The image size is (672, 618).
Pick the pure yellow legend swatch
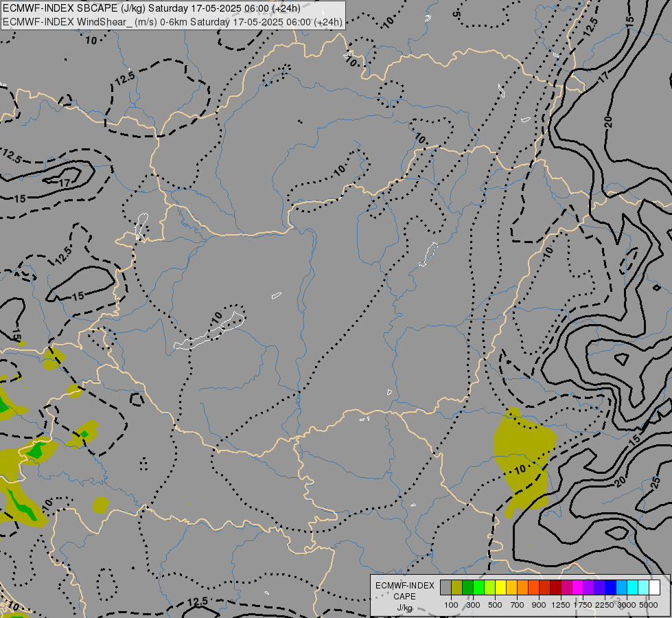[500, 588]
